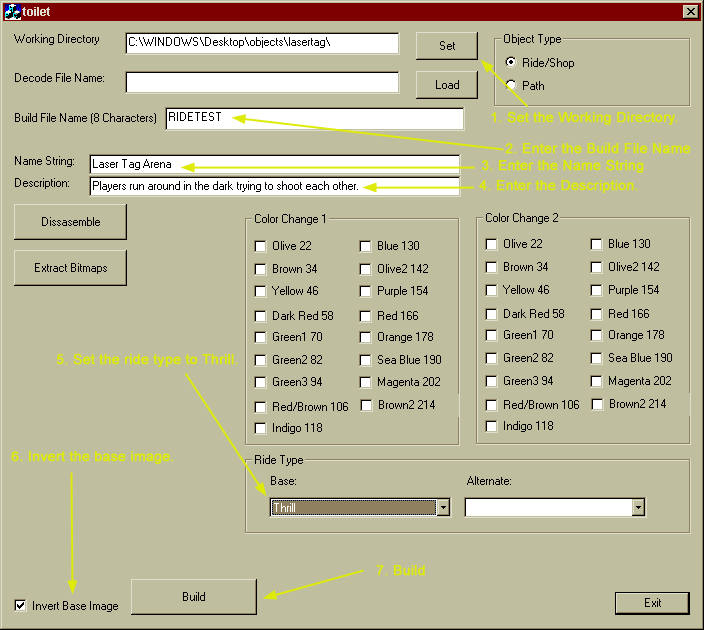Screen dimensions: 704x630
Task: Check Sea Blue 190 in Color Change 2
Action: (596, 358)
